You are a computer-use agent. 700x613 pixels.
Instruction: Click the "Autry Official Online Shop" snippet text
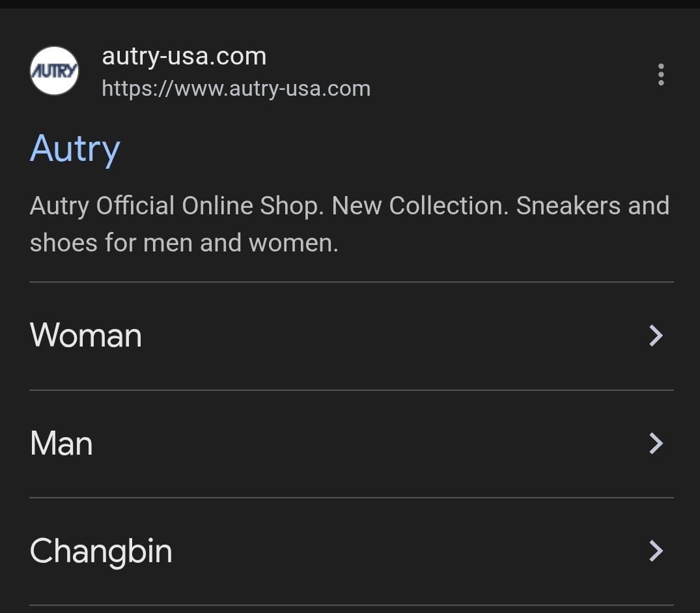176,206
